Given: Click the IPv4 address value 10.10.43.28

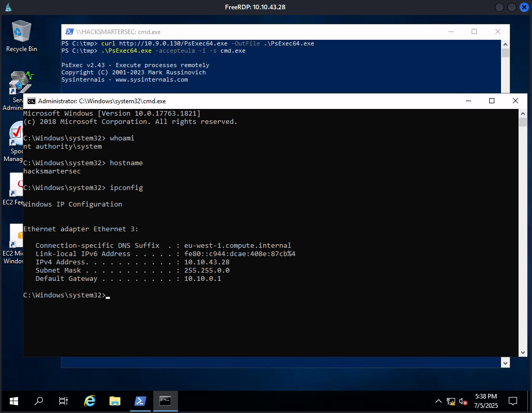Looking at the screenshot, I should coord(207,262).
